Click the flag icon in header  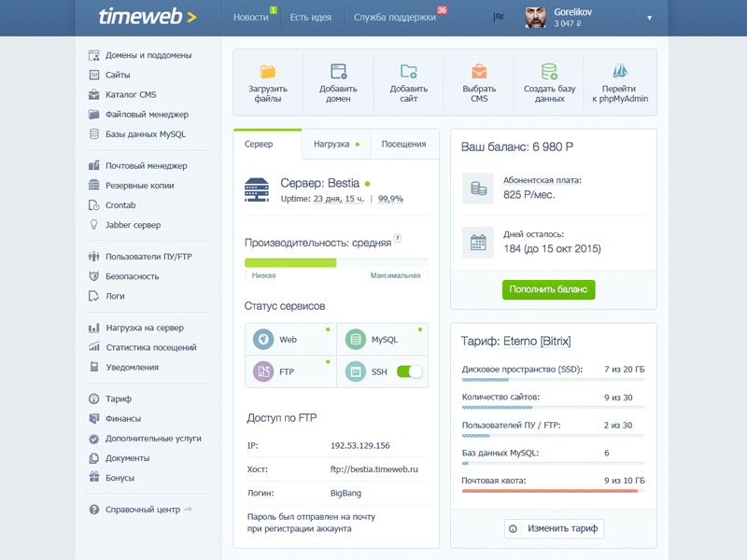pyautogui.click(x=498, y=17)
